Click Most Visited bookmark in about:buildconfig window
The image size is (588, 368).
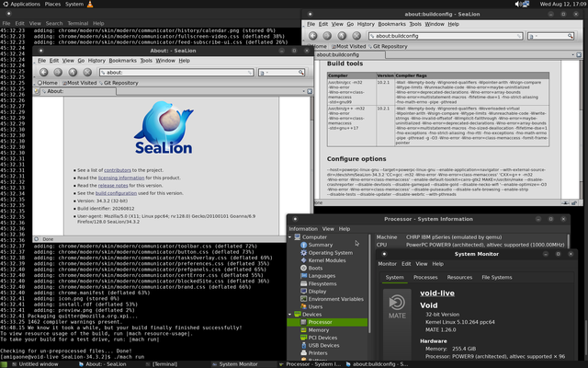[348, 47]
